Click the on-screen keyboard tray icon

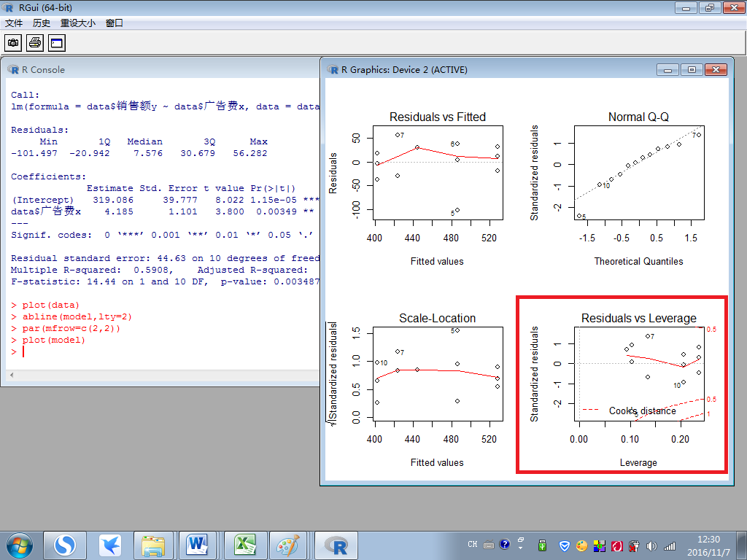[x=489, y=545]
